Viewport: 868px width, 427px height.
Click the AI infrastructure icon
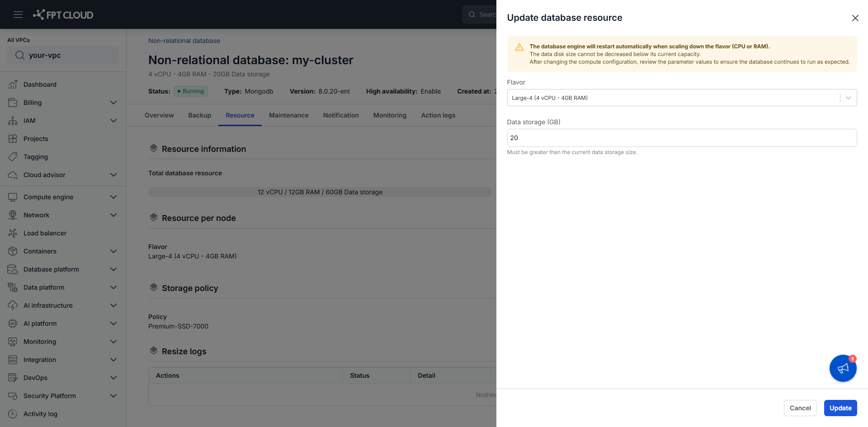coord(13,305)
